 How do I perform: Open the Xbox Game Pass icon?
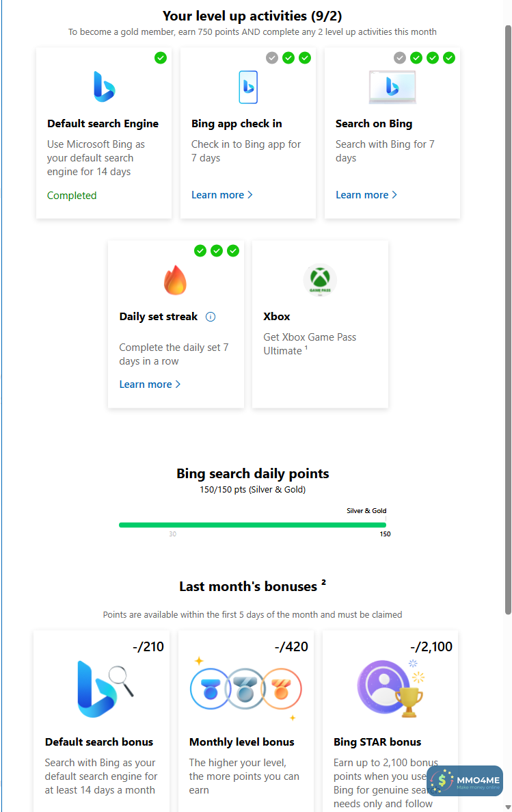tap(320, 280)
